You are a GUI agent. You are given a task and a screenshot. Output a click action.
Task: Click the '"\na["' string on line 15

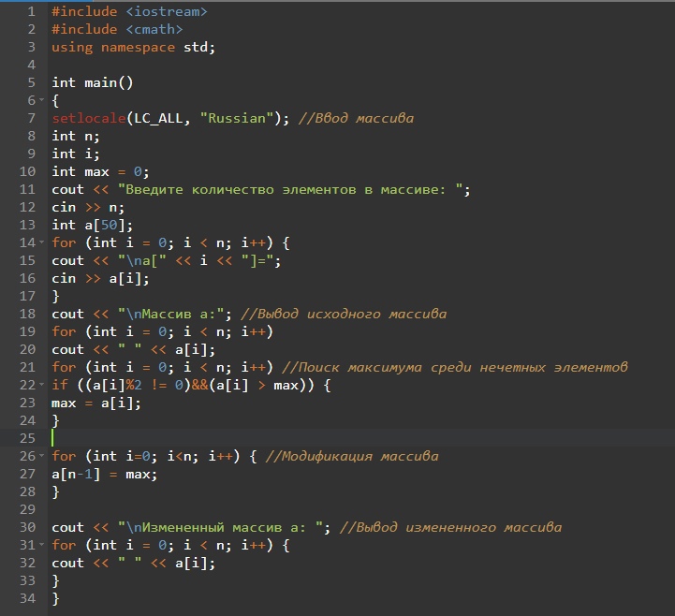pos(142,261)
